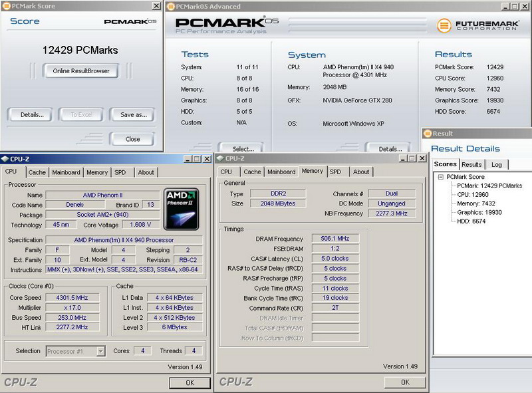Click the Multiplier x 17.0 field
This screenshot has width=532, height=393.
pos(72,307)
